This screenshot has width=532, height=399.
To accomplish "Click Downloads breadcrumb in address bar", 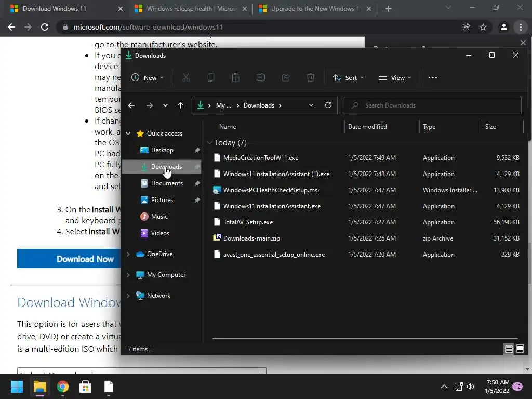I will 259,105.
